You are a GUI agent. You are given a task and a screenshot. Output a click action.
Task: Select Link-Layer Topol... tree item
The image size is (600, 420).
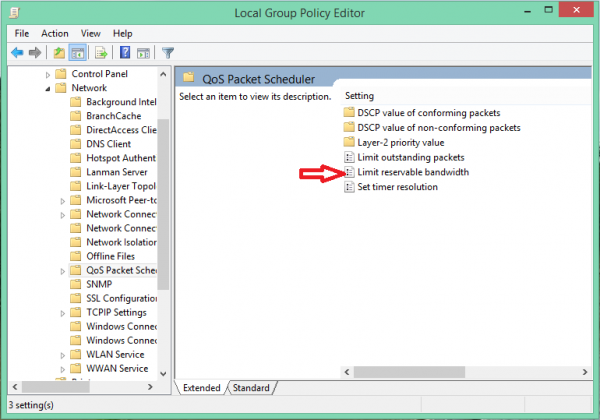[x=121, y=186]
